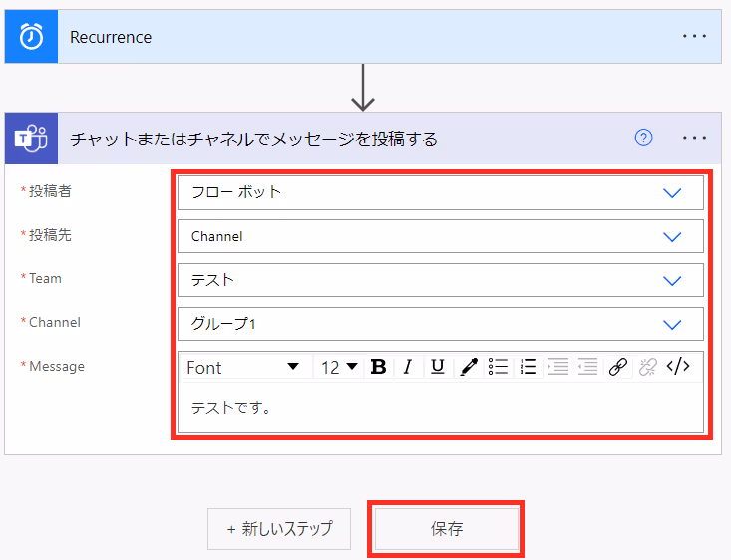Screen dimensions: 731x560
Task: Click the remove link icon
Action: click(x=648, y=367)
